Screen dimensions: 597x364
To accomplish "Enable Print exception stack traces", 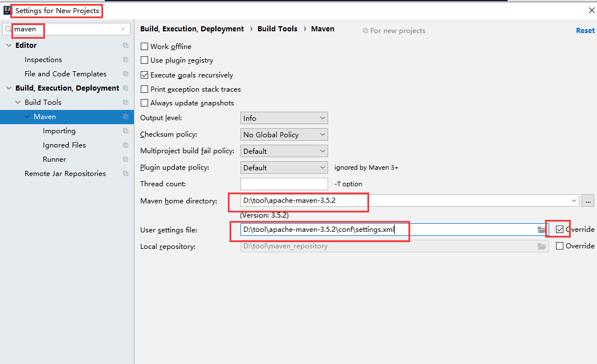I will pos(144,89).
